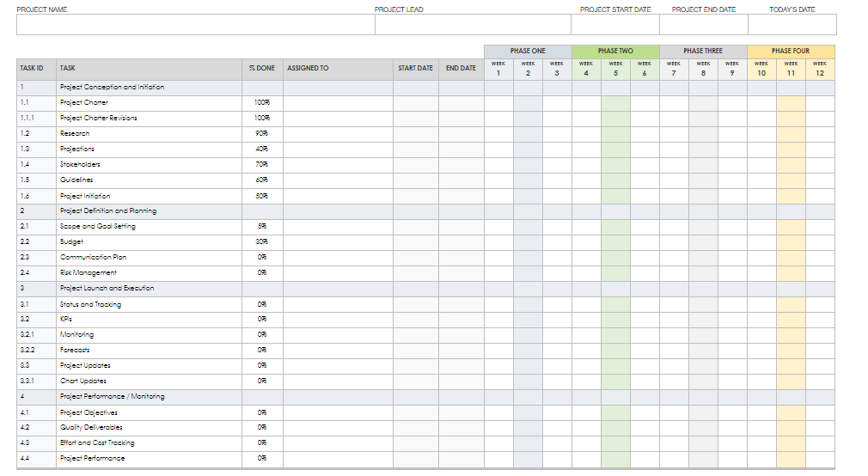
Task: Click the Project Charter Revisions task cell
Action: (149, 119)
